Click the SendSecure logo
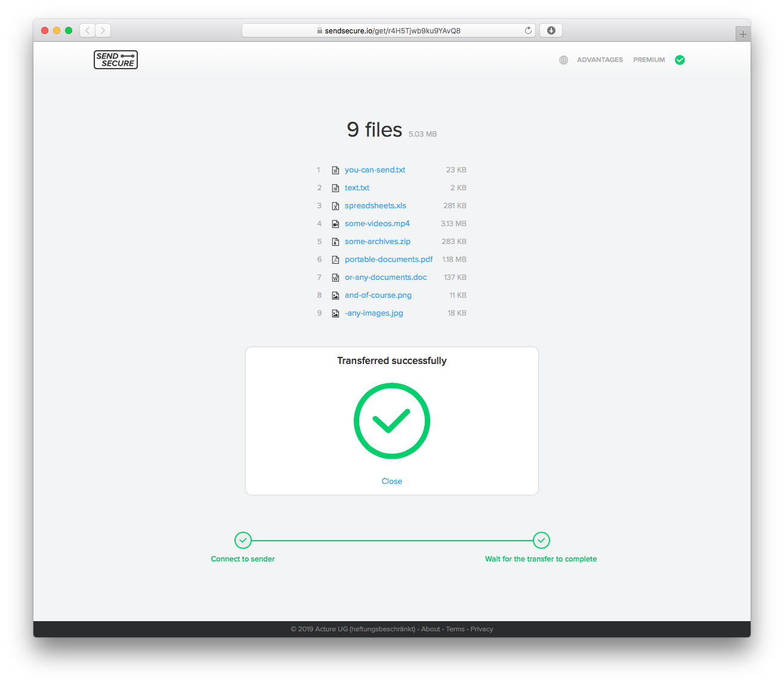Viewport: 784px width, 685px height. [x=115, y=60]
